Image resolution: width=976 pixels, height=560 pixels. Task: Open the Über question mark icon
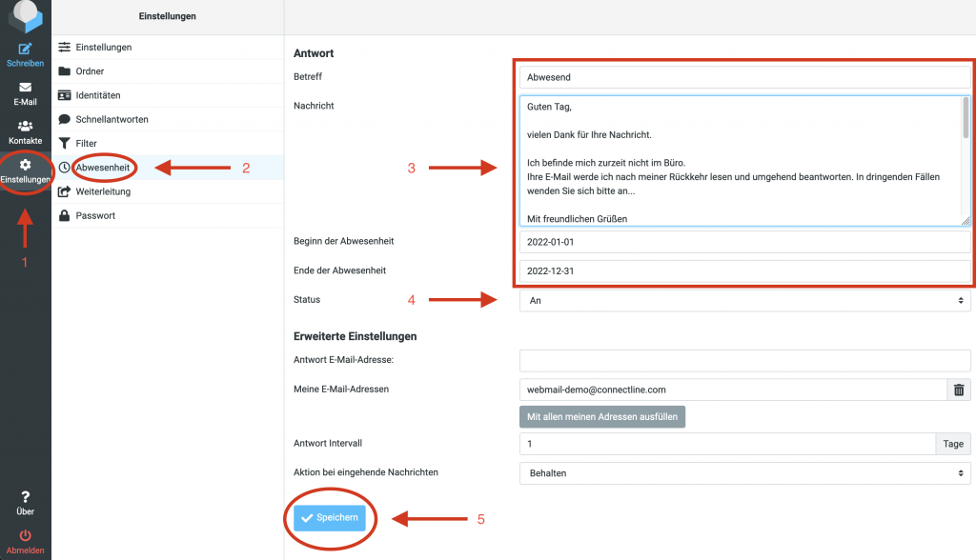pyautogui.click(x=25, y=497)
